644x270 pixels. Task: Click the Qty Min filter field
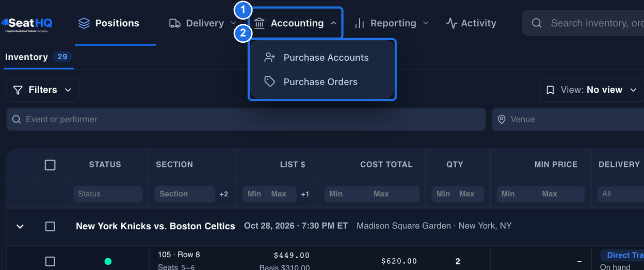444,194
